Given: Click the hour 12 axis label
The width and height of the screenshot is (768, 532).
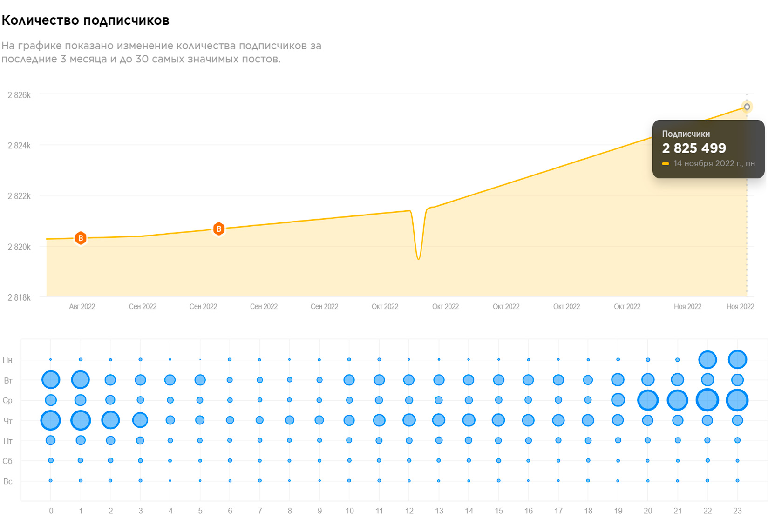Looking at the screenshot, I should (409, 511).
